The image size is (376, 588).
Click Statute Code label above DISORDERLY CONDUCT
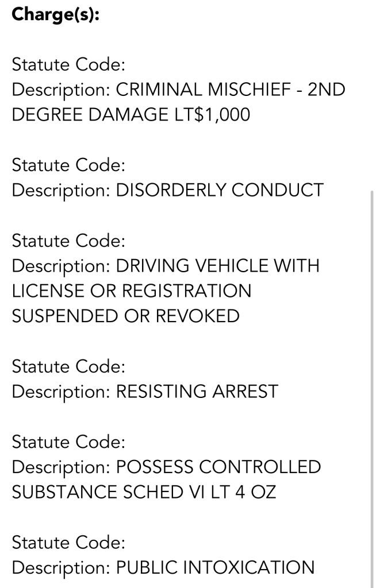point(68,165)
